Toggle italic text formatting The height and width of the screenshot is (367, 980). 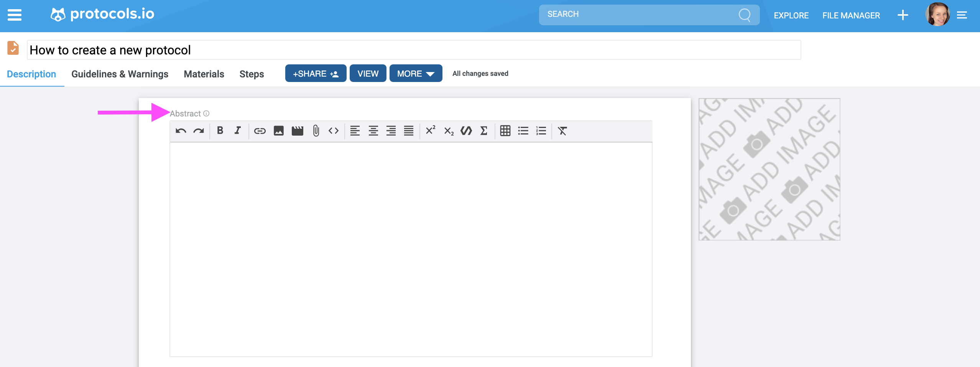pyautogui.click(x=237, y=131)
